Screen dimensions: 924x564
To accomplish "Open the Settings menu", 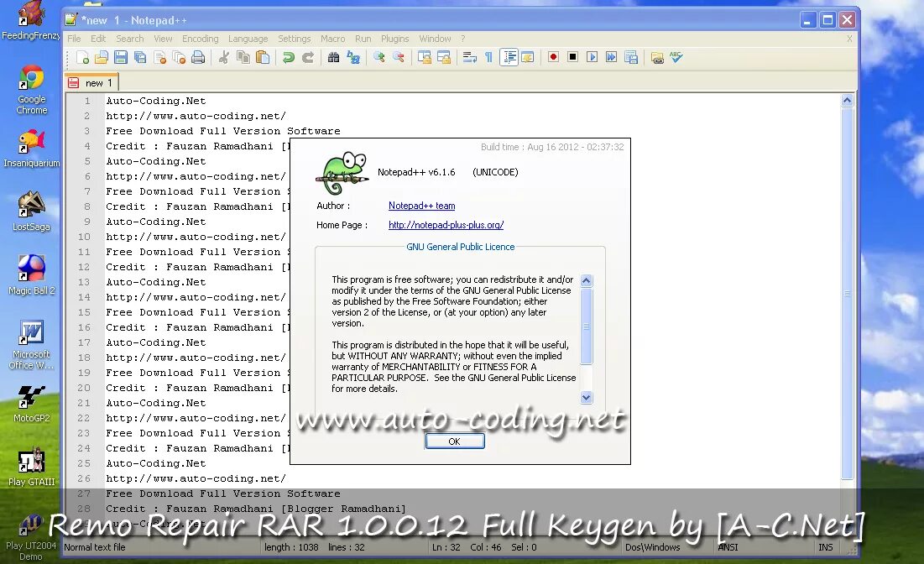I will pos(294,39).
